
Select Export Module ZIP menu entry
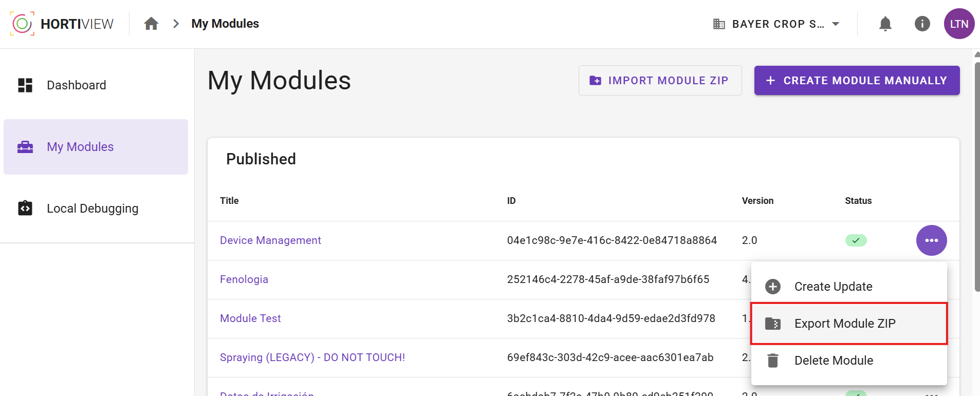pyautogui.click(x=849, y=324)
